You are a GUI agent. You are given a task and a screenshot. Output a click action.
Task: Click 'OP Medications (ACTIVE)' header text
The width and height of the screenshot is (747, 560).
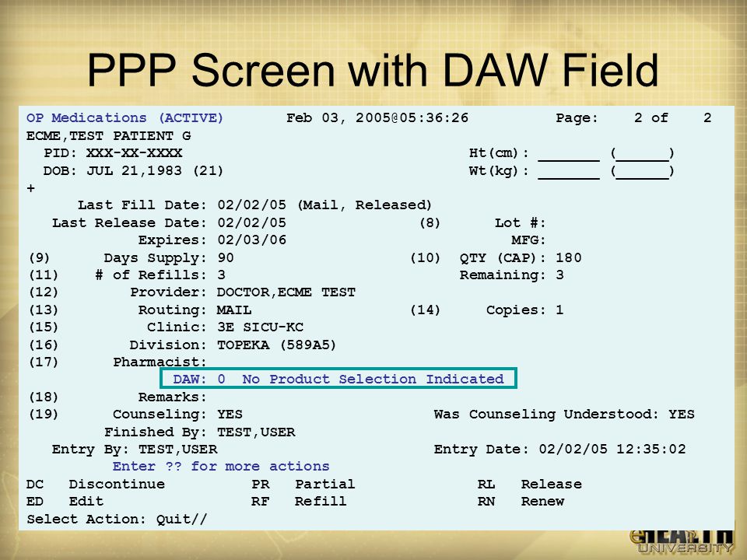pyautogui.click(x=124, y=117)
